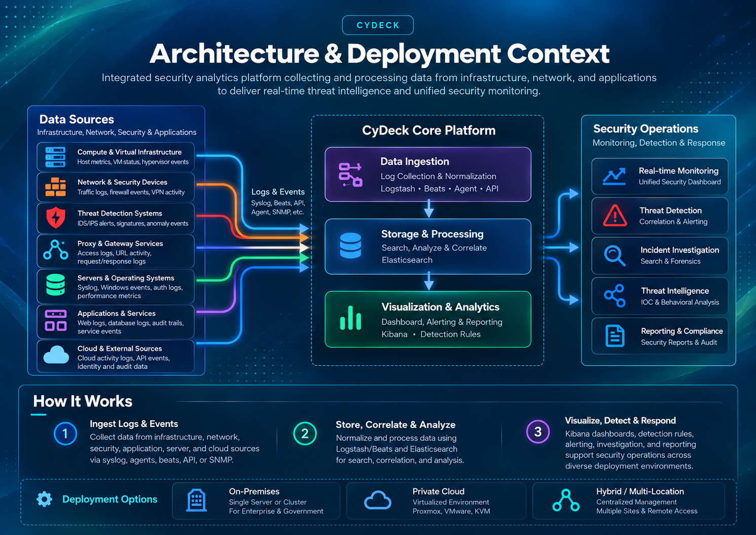Select the "Elasticsearch" text under Storage & Processing
Viewport: 756px width, 535px height.
click(407, 260)
